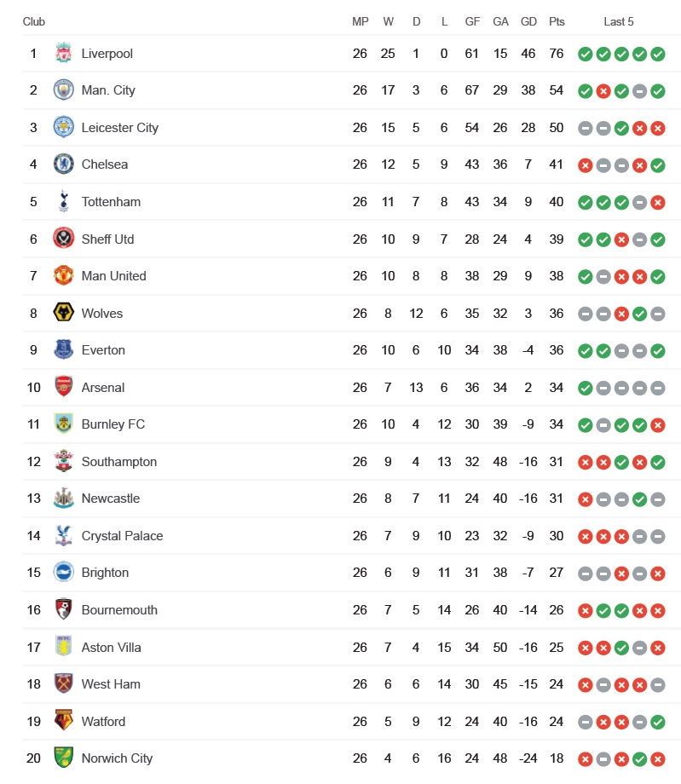Viewport: 681px width, 784px height.
Task: Open the Leicester City team name link
Action: tap(120, 128)
